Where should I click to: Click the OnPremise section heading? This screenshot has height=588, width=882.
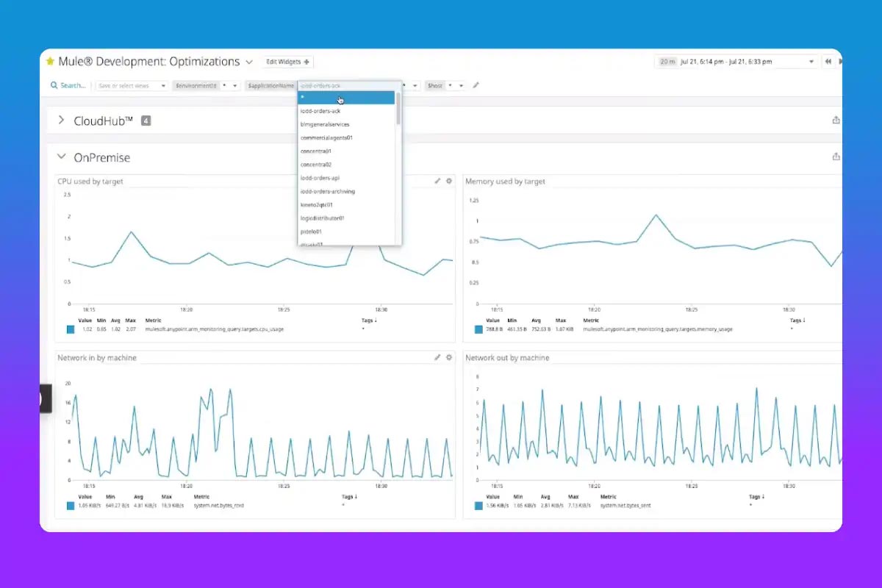(102, 157)
